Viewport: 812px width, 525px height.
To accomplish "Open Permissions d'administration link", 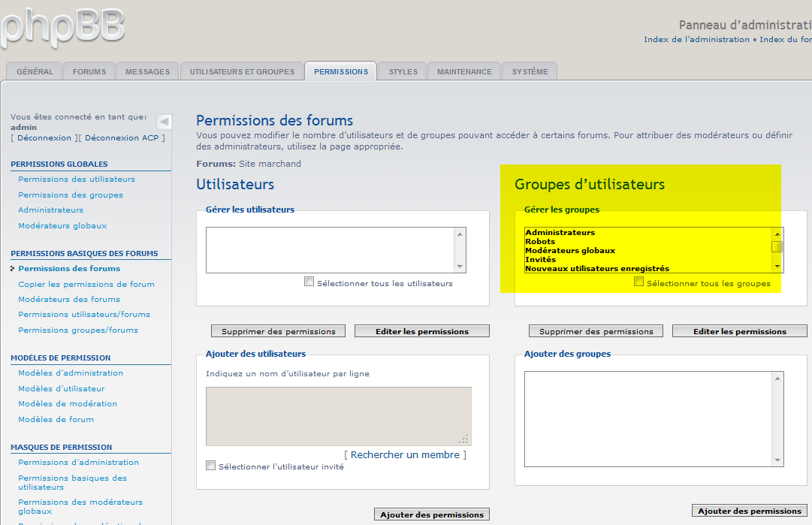I will (x=78, y=462).
